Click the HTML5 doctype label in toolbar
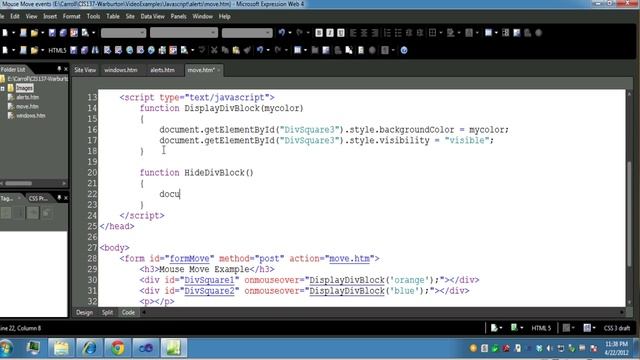 57,51
